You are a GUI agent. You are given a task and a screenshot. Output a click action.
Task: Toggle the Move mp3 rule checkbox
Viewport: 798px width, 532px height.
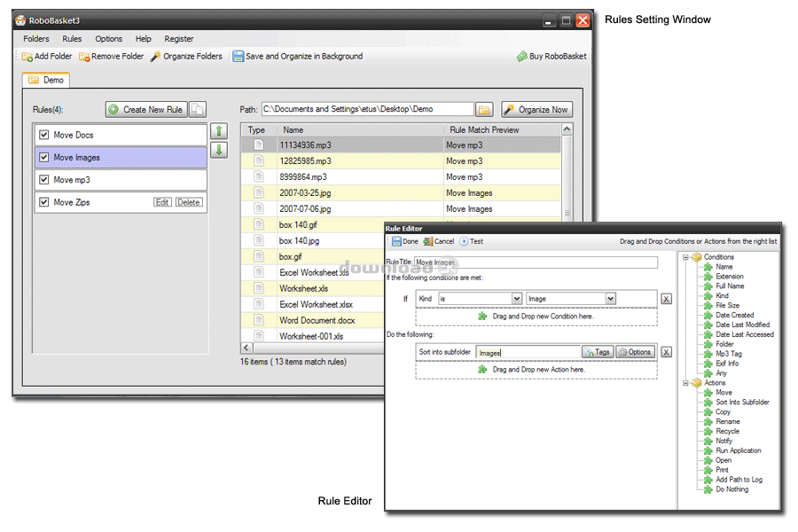[x=44, y=180]
